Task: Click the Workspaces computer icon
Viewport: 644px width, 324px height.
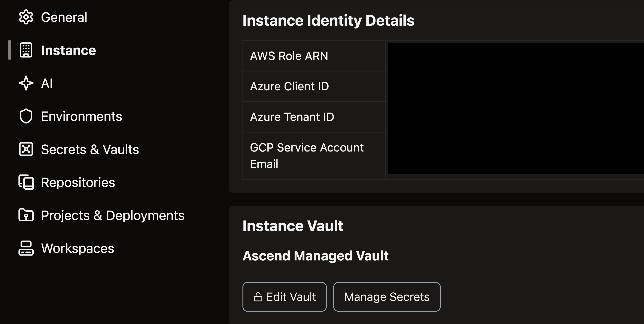Action: (x=26, y=248)
